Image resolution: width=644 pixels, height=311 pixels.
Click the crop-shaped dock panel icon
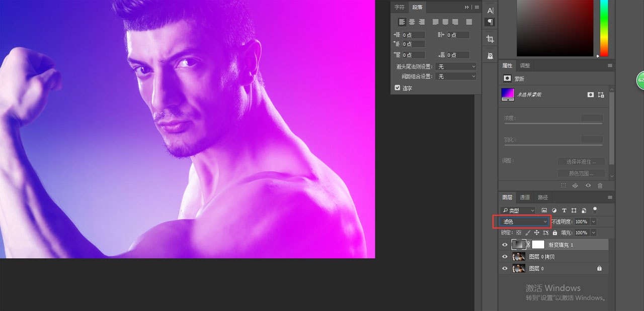tap(490, 39)
